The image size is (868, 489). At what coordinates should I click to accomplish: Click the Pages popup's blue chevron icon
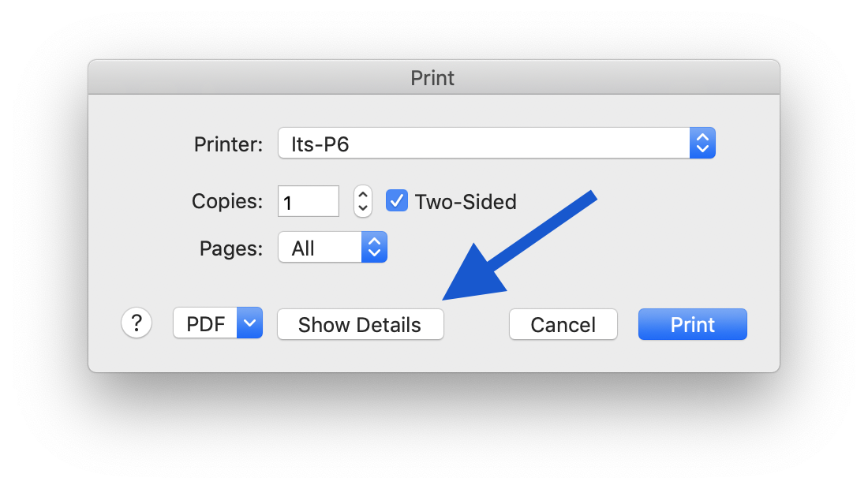[x=374, y=248]
